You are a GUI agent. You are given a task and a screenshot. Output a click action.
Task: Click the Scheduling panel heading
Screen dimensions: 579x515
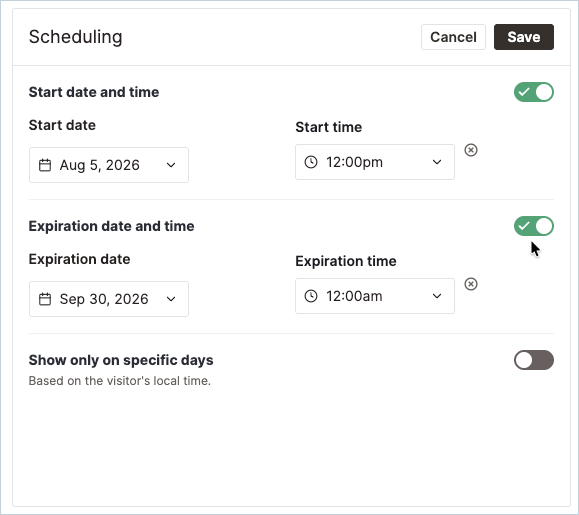pyautogui.click(x=76, y=37)
